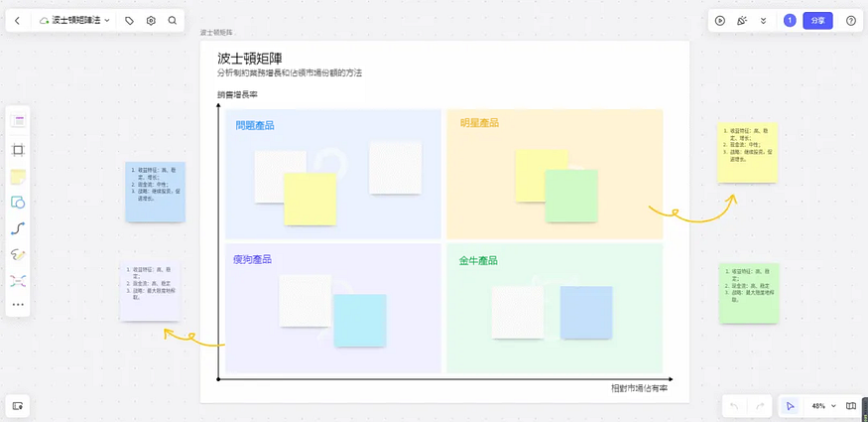The width and height of the screenshot is (868, 422).
Task: Select the lavender note left of the board
Action: point(151,291)
